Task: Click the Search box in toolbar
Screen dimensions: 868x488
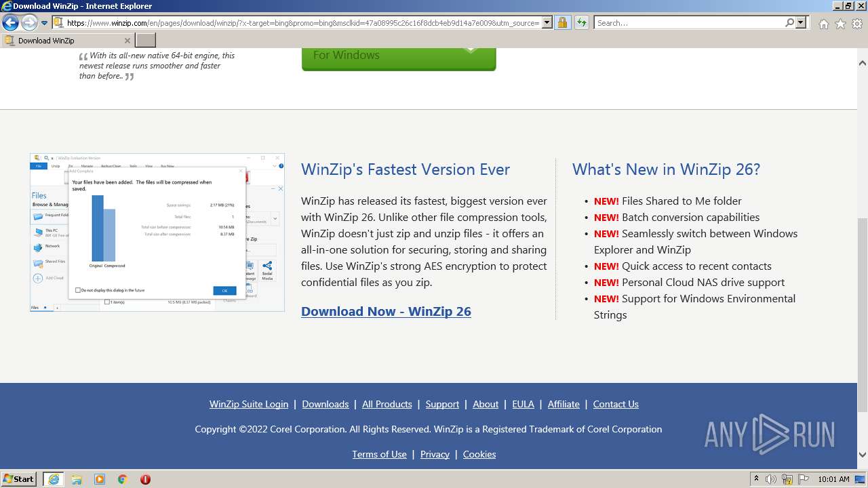Action: pyautogui.click(x=688, y=23)
